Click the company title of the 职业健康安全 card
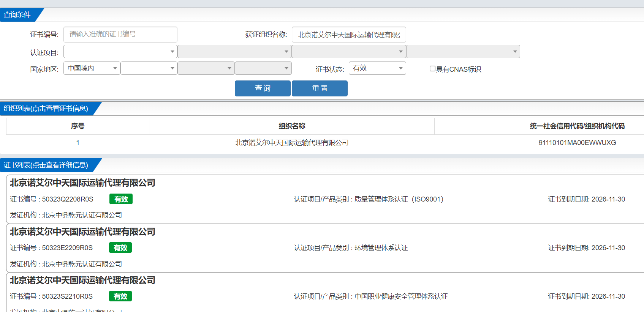This screenshot has width=644, height=312. point(82,280)
